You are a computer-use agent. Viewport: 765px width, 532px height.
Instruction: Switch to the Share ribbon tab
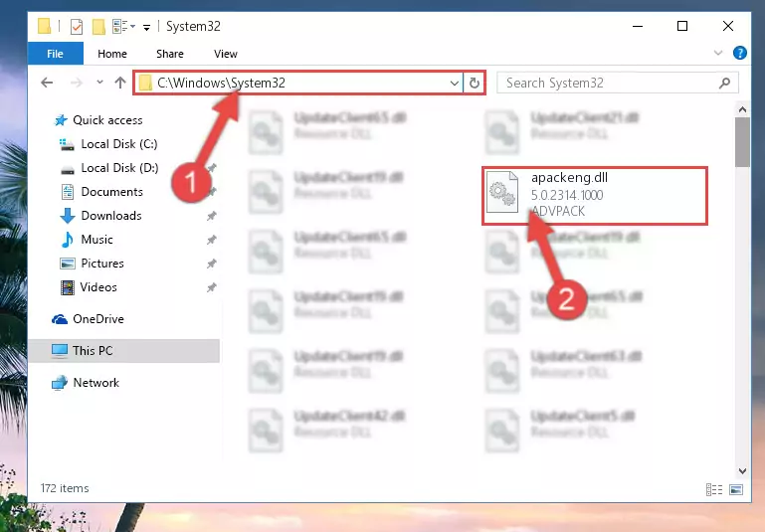coord(170,54)
